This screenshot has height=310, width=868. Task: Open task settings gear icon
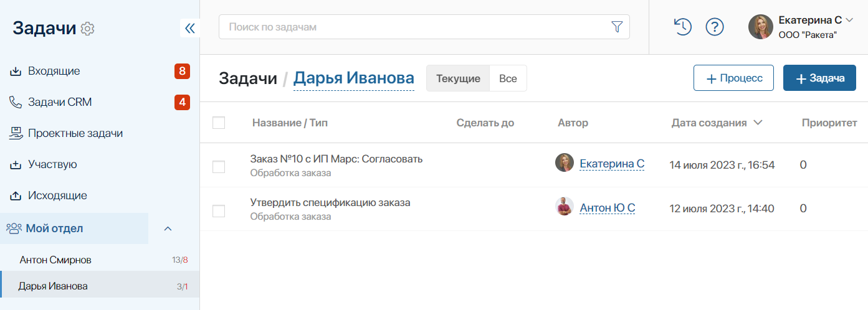pyautogui.click(x=88, y=29)
